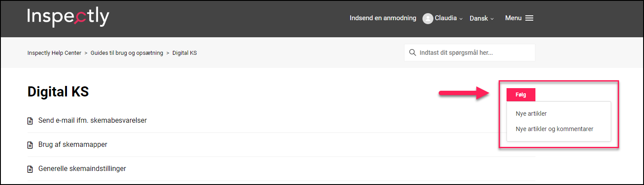Click the Inspectly logo
Viewport: 644px width, 185px height.
pos(68,18)
